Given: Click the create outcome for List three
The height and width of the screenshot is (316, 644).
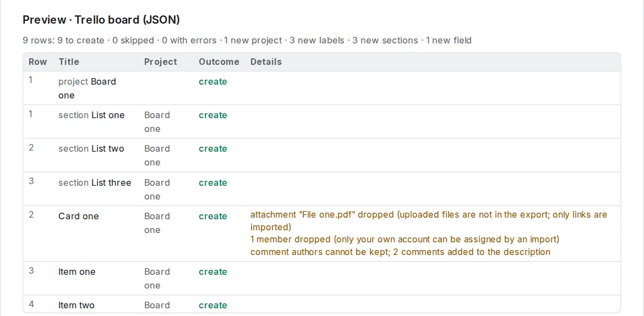Looking at the screenshot, I should [213, 183].
